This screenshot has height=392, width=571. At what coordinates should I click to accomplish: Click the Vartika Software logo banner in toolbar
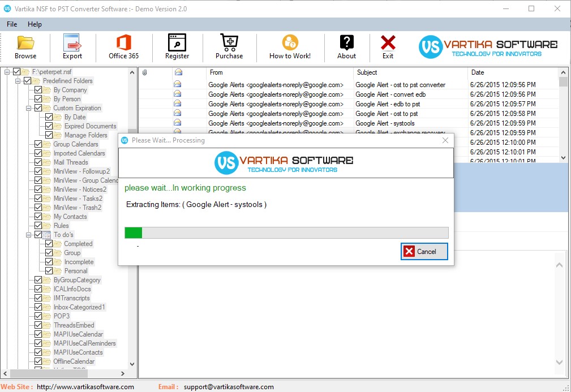(x=488, y=47)
